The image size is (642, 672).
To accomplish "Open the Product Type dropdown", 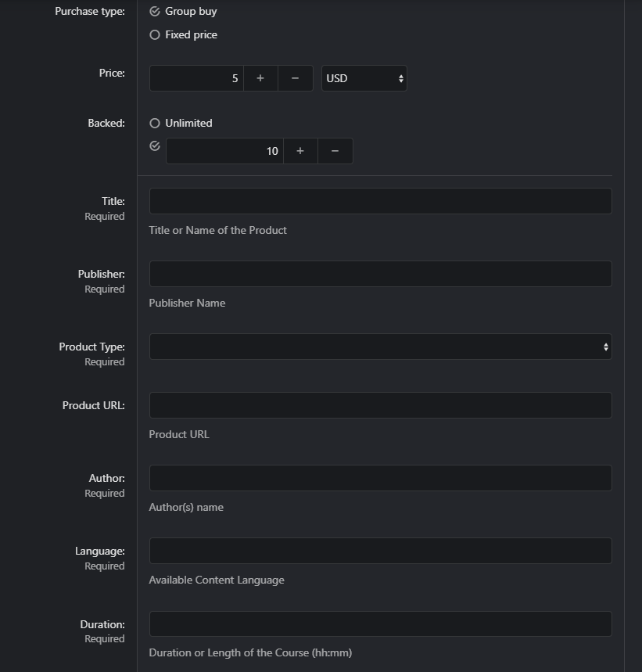I will (380, 346).
